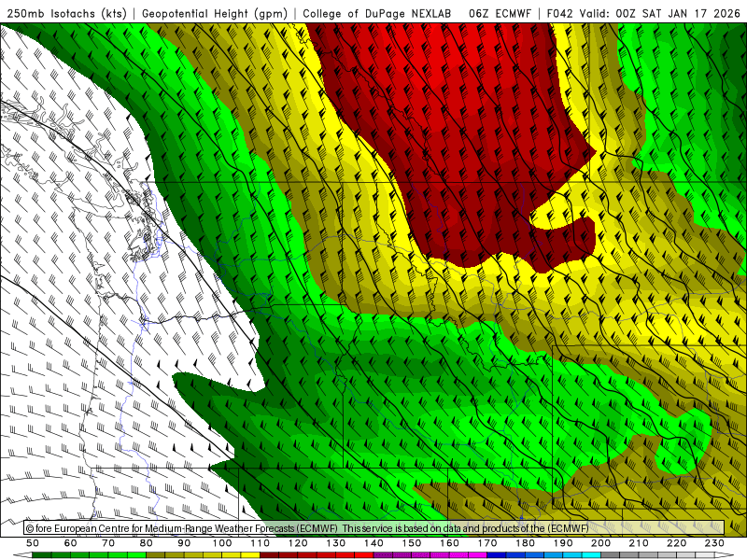Click the '250mb Isotachs (kts)' title text
Viewport: 747px width, 560px height.
click(67, 13)
